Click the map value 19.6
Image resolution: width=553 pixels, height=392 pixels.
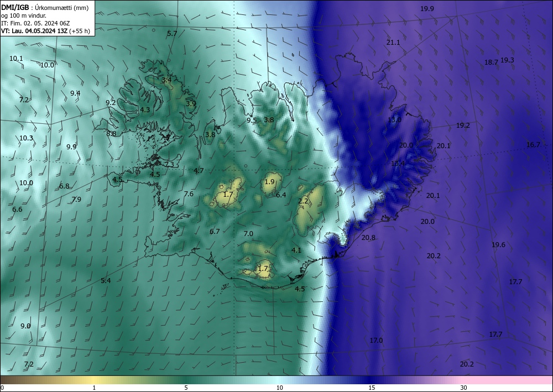click(498, 245)
